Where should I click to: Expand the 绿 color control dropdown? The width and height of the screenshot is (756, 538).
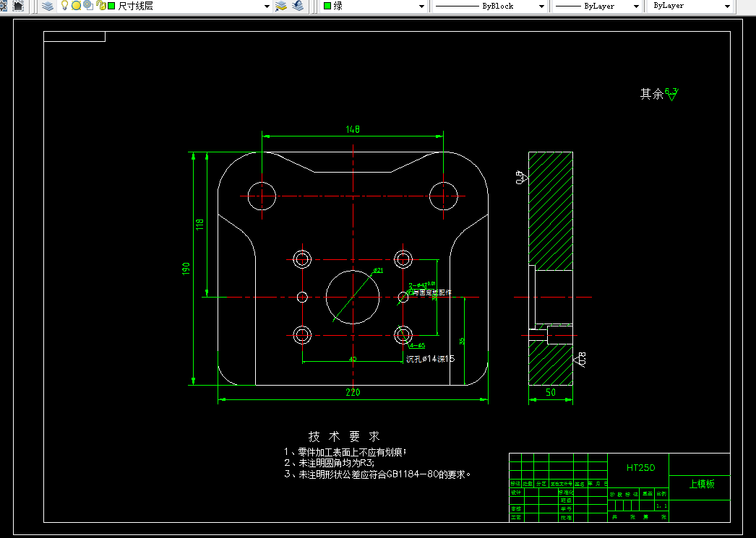pos(422,6)
